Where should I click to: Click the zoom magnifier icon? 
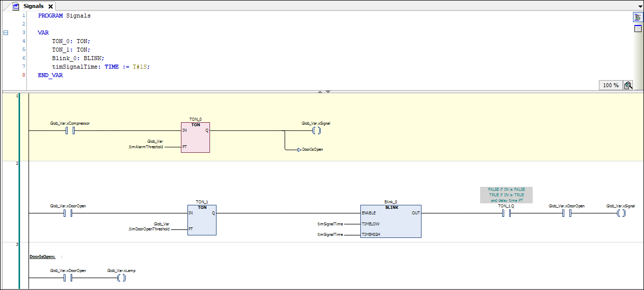pos(628,85)
